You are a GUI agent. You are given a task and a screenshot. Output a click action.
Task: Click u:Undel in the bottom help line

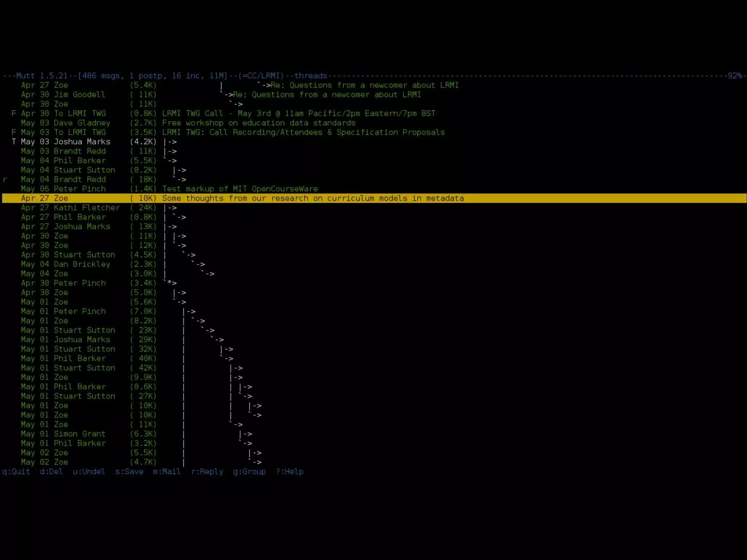(x=89, y=471)
